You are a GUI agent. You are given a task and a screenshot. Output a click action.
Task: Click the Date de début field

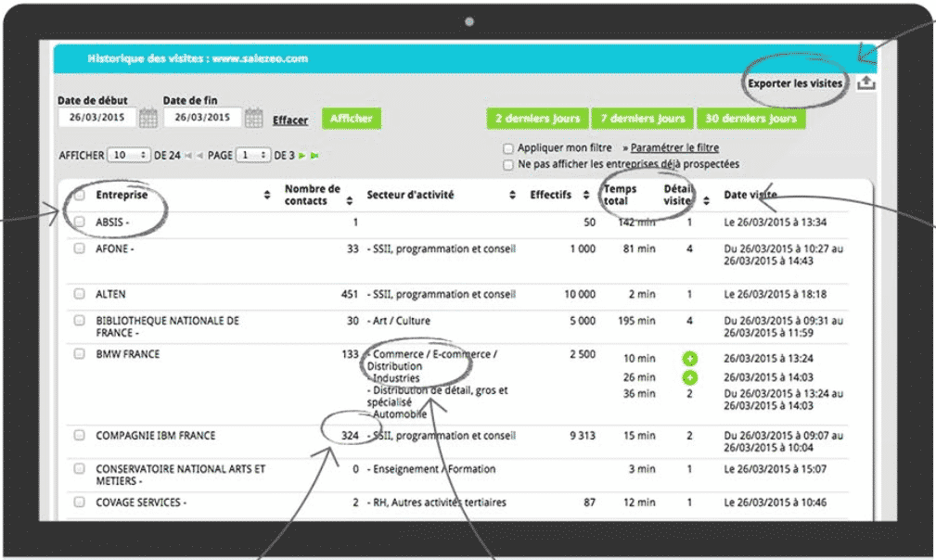[96, 118]
